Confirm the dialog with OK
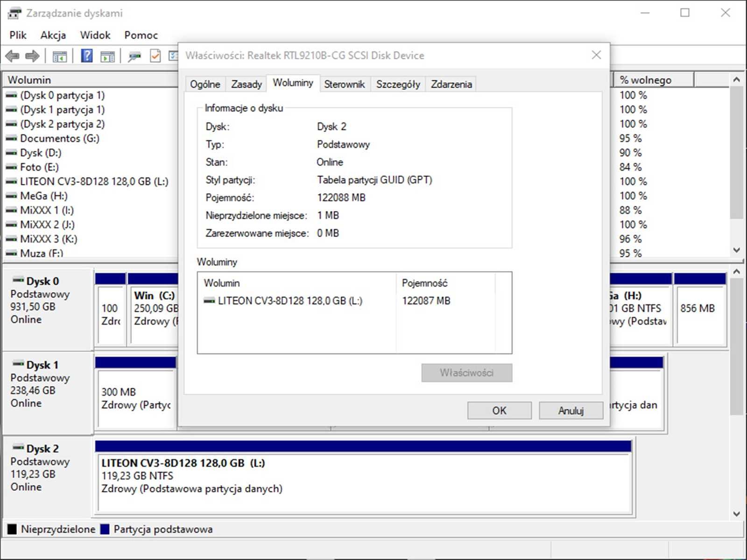 499,411
